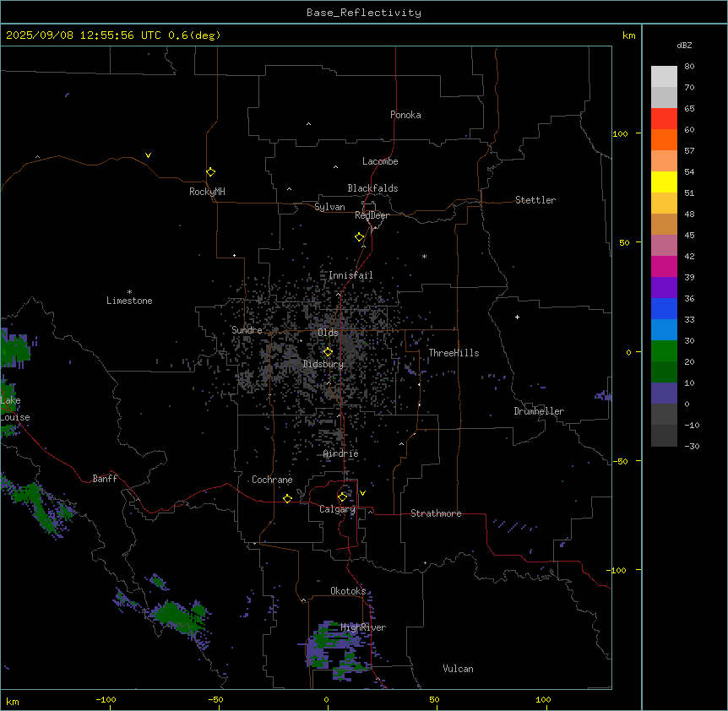
Task: Click the Ponoka city label
Action: [x=405, y=115]
